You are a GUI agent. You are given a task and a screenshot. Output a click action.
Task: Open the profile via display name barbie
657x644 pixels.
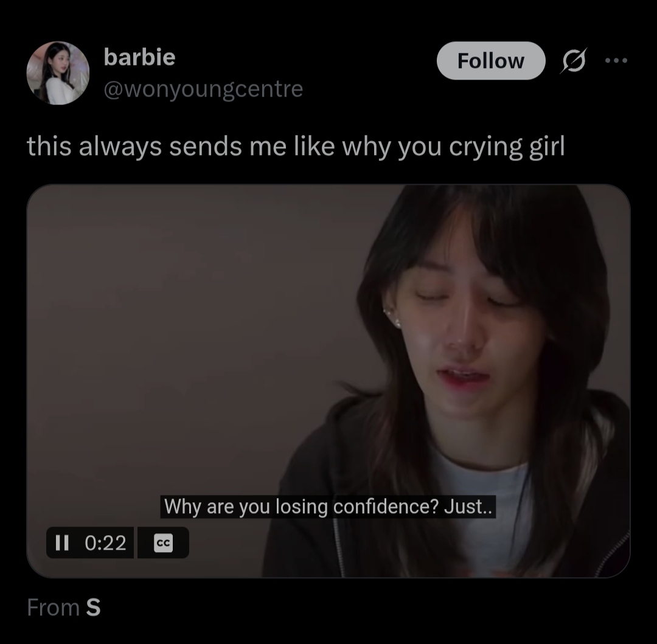coord(139,57)
